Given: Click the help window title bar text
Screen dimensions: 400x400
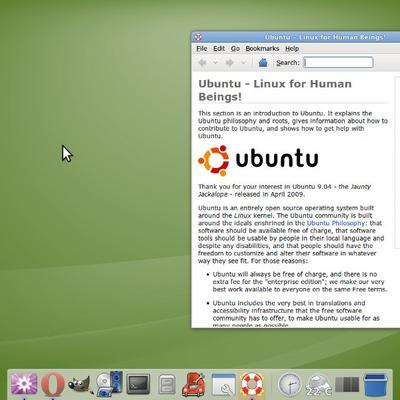Looking at the screenshot, I should (325, 37).
